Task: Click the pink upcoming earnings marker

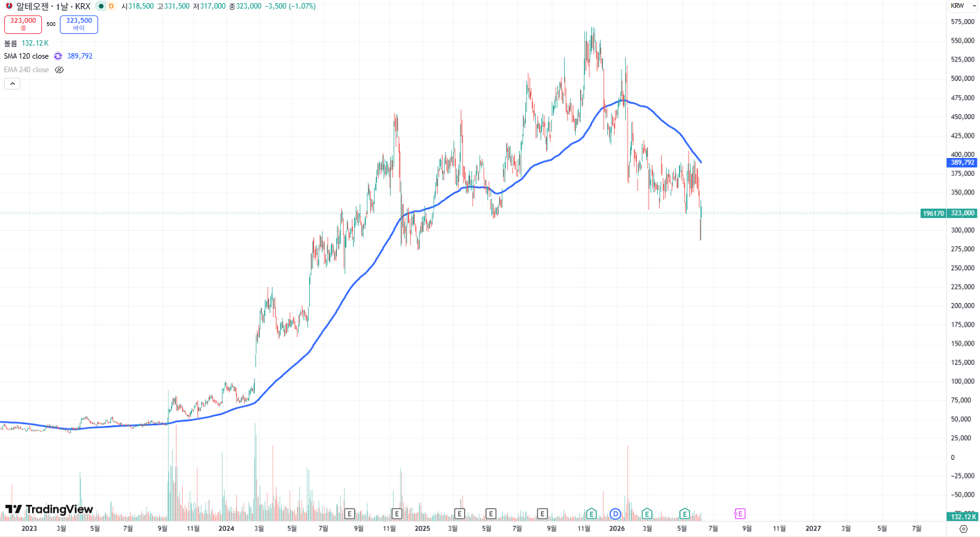Action: [739, 514]
